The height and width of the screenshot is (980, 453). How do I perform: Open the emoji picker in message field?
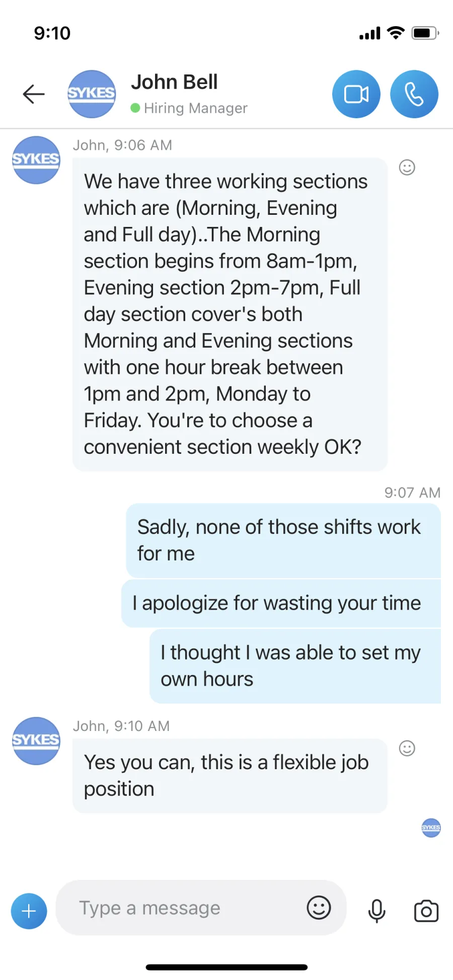319,908
